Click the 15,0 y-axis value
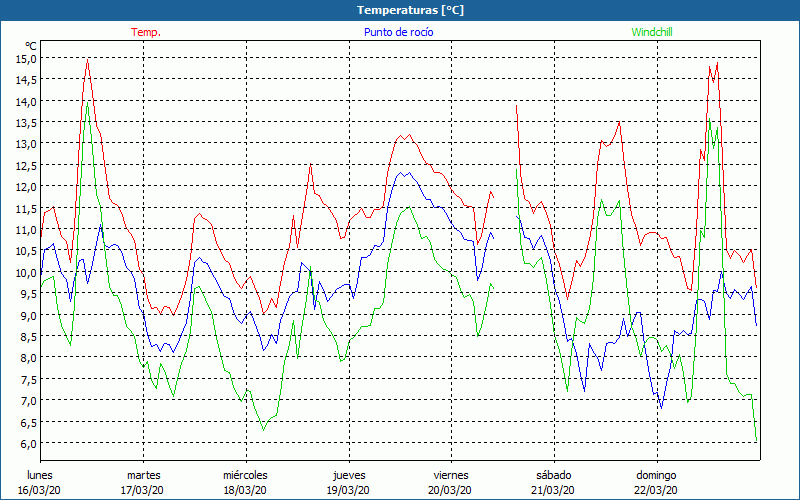Screen dimensions: 800x500 coord(27,58)
